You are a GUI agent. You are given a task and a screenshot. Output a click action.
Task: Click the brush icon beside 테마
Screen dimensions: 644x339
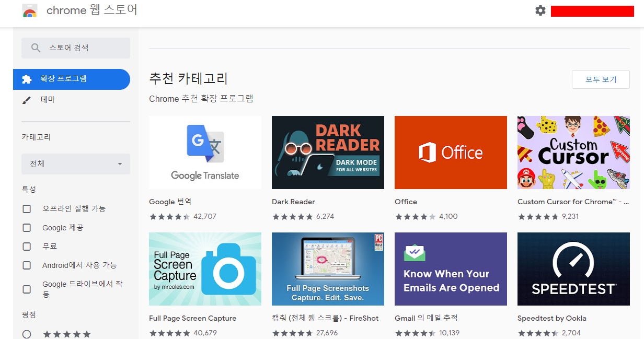click(x=27, y=99)
